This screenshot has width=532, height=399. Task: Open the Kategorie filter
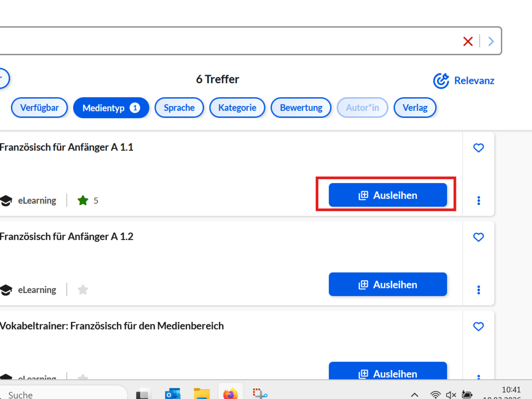(x=237, y=108)
